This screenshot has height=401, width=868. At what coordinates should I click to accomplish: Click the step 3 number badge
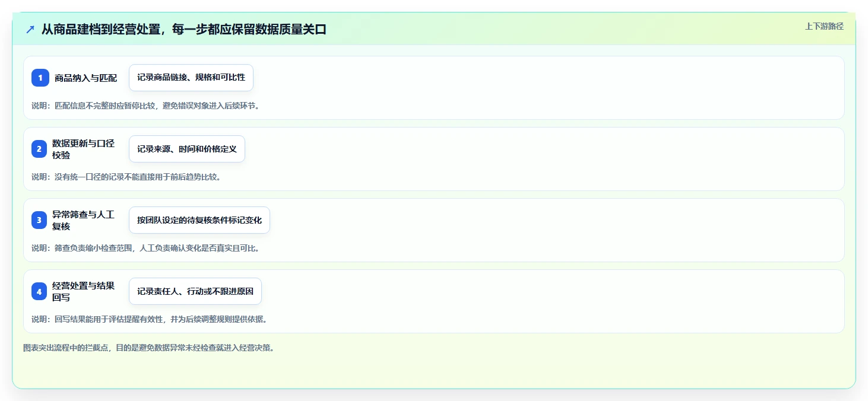click(x=39, y=220)
